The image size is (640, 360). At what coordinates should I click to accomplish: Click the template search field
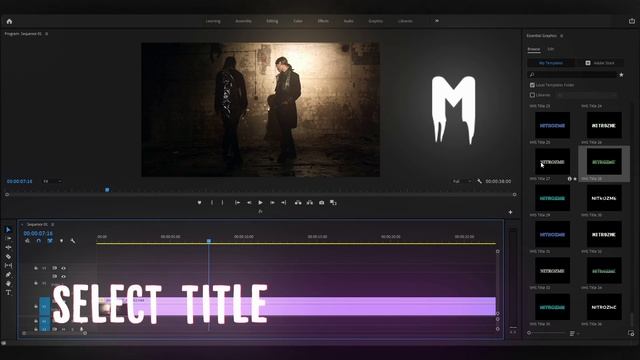coord(573,75)
